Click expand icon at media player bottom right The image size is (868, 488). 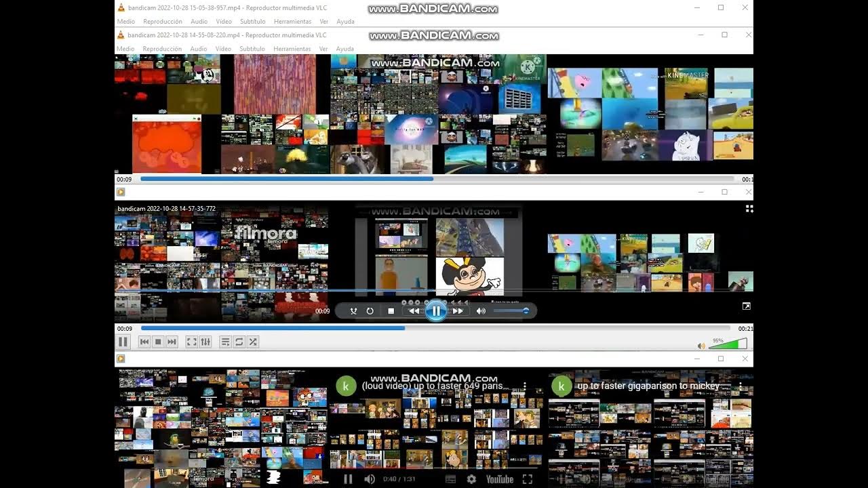coord(747,306)
